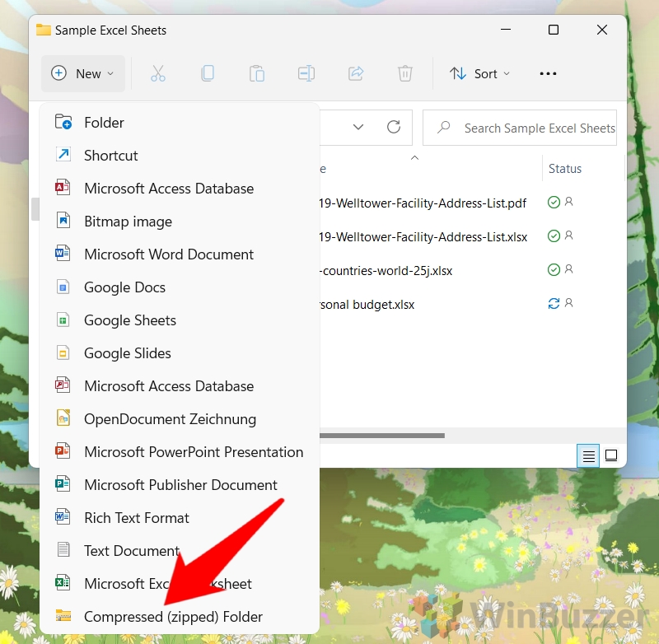The height and width of the screenshot is (644, 659).
Task: Select Shortcut in the New menu
Action: pyautogui.click(x=180, y=156)
